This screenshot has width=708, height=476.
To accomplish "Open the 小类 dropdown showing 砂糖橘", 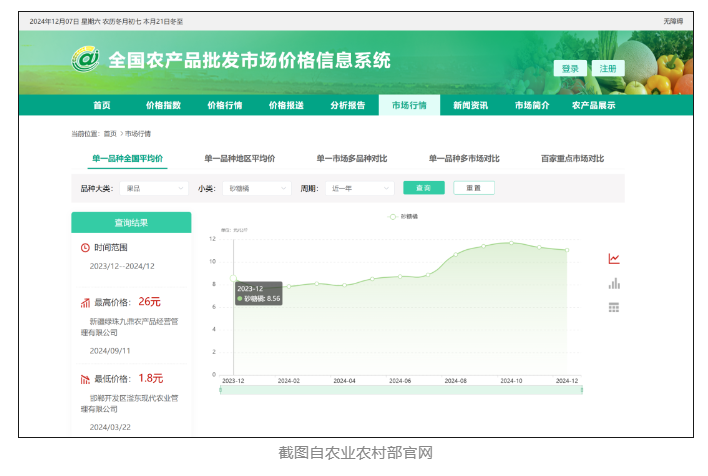I will click(x=256, y=188).
